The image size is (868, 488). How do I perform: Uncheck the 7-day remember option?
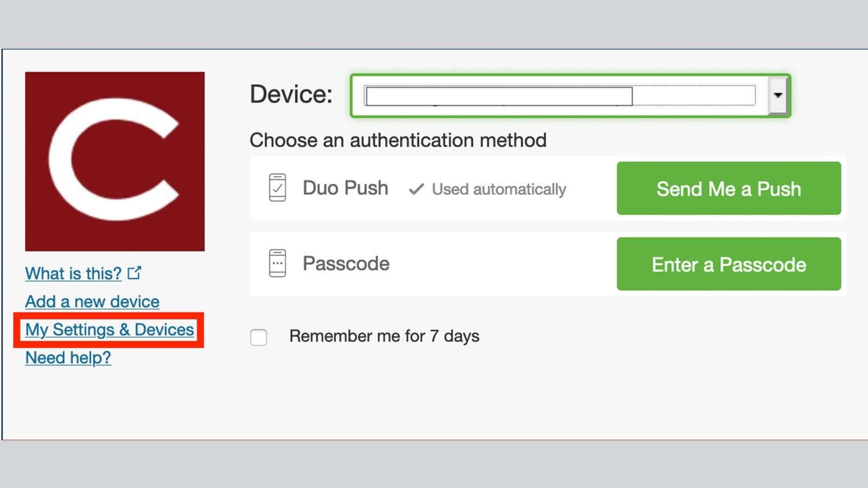tap(258, 337)
